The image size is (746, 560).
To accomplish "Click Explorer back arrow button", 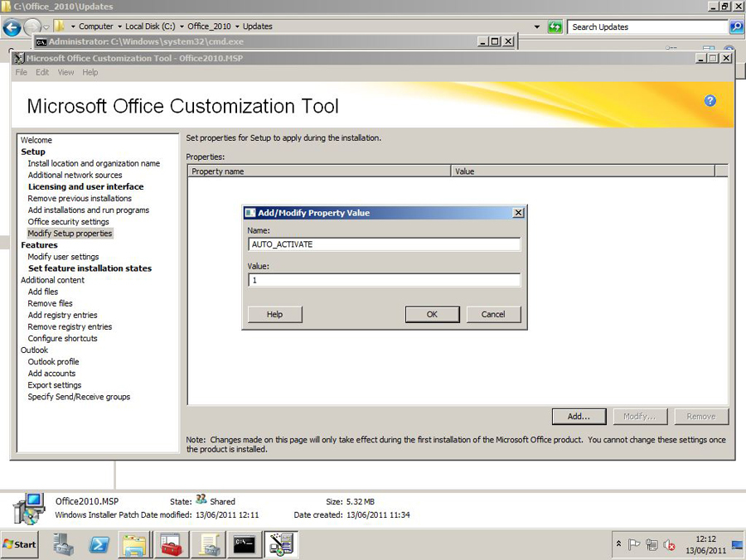I will pos(12,27).
